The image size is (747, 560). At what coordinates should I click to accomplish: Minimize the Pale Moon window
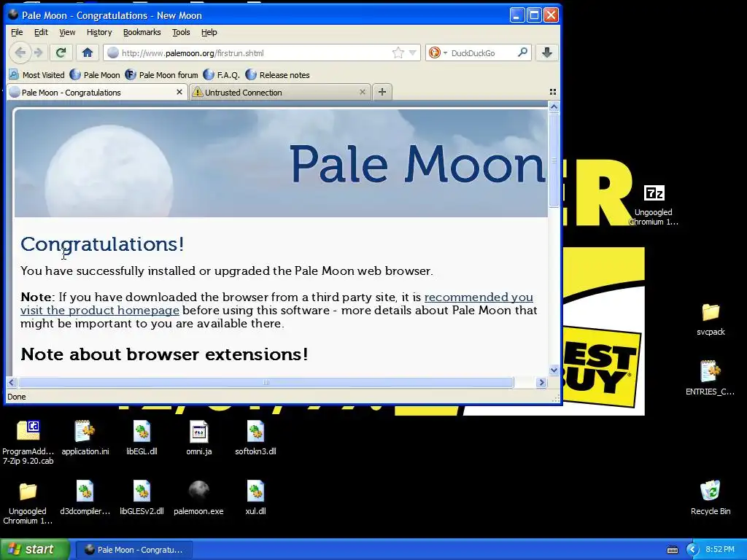pyautogui.click(x=517, y=15)
